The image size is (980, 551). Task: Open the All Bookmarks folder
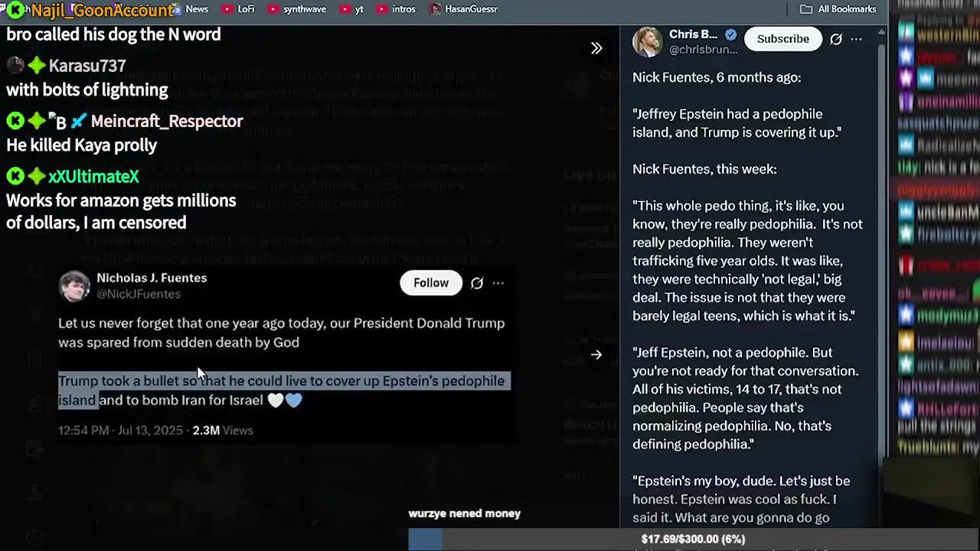pos(838,9)
